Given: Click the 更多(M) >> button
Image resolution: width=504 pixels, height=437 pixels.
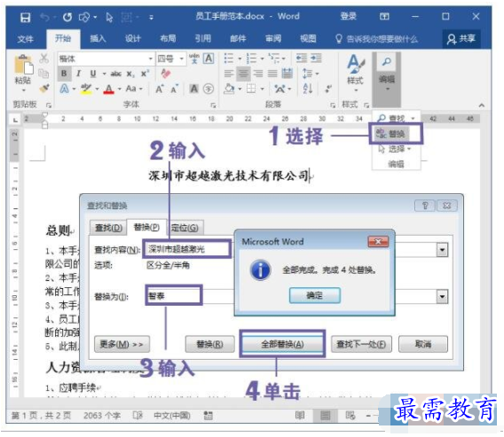Looking at the screenshot, I should (122, 344).
